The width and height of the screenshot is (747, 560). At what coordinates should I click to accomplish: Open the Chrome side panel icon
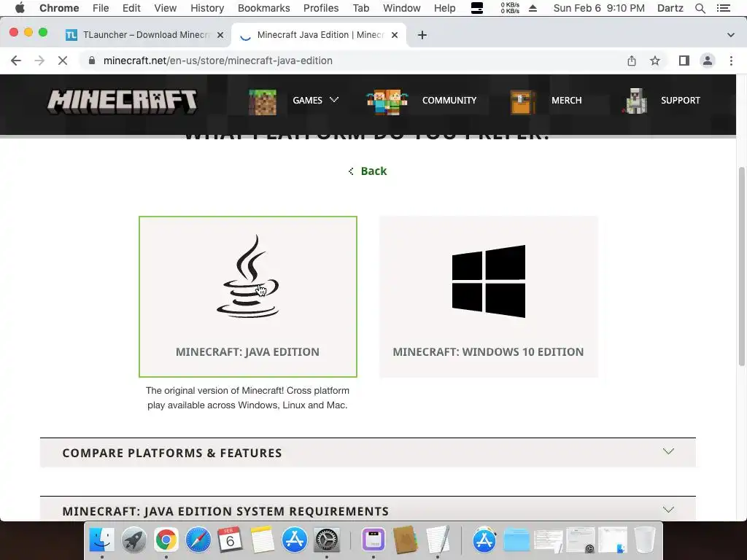point(684,61)
